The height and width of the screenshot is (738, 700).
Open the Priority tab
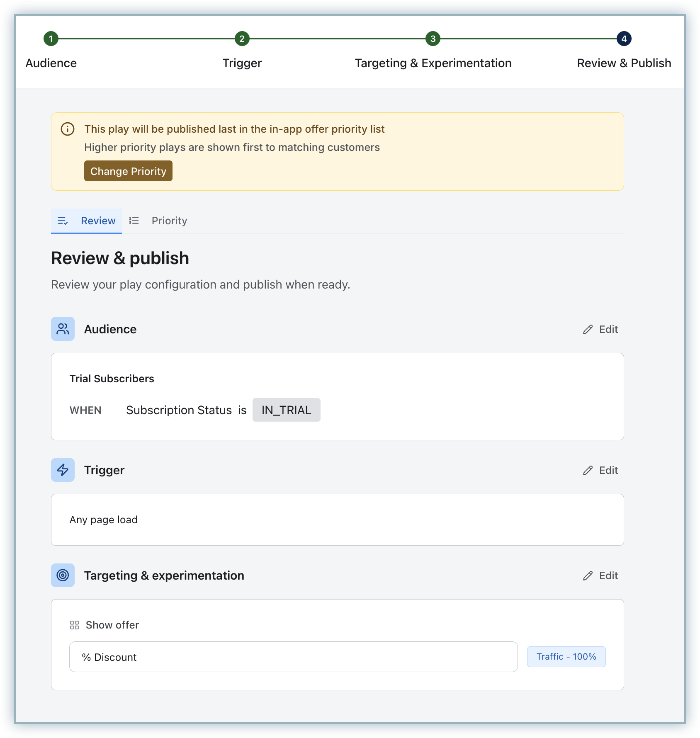click(169, 221)
